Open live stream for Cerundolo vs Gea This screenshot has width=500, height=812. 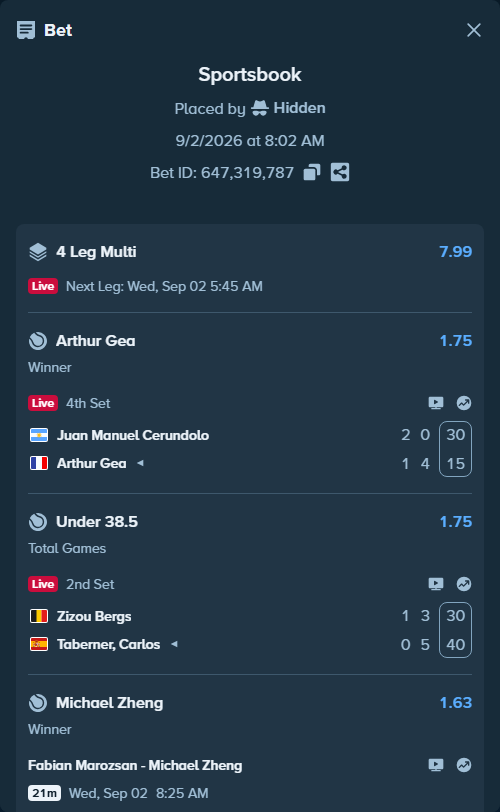point(436,403)
